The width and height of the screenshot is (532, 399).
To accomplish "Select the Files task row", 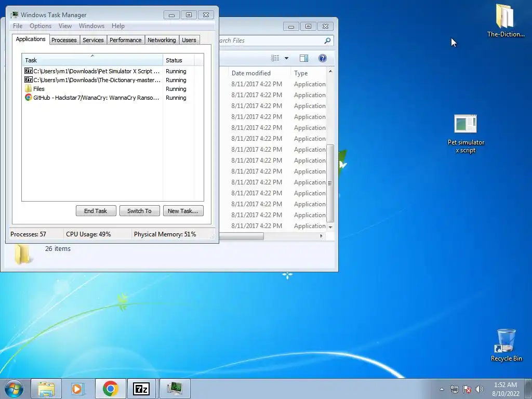I will pos(113,89).
